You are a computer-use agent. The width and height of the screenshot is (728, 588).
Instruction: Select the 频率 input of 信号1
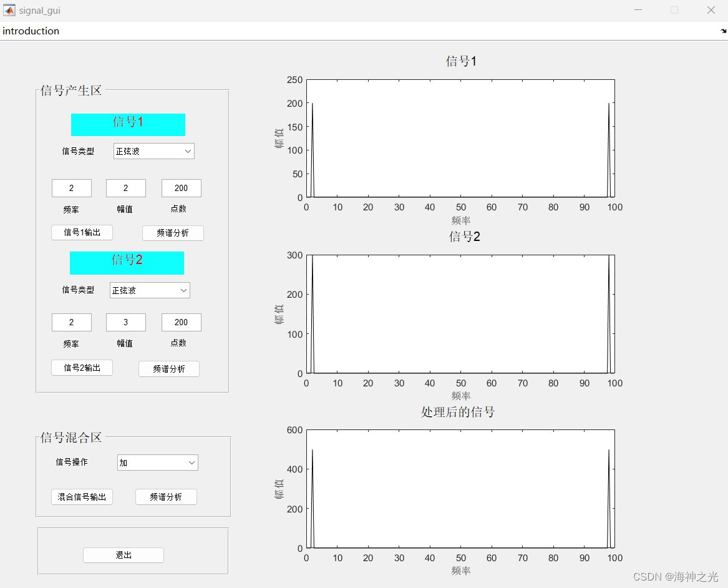tap(71, 188)
